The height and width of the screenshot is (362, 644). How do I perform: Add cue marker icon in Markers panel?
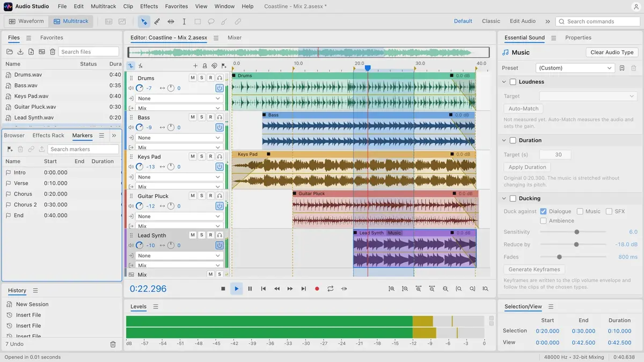10,149
